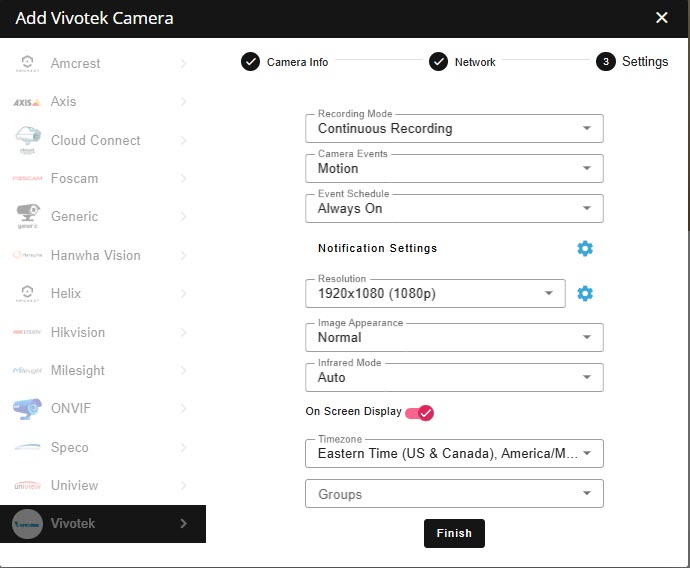
Task: Click the Hikvision brand logo icon
Action: pos(27,332)
